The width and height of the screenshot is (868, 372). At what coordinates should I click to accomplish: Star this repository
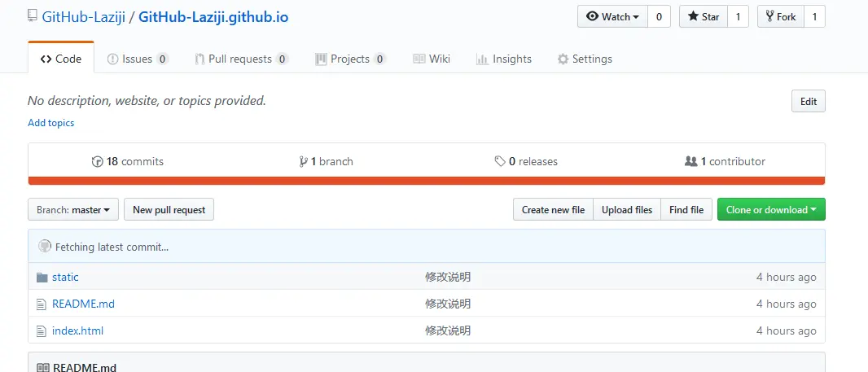(703, 16)
